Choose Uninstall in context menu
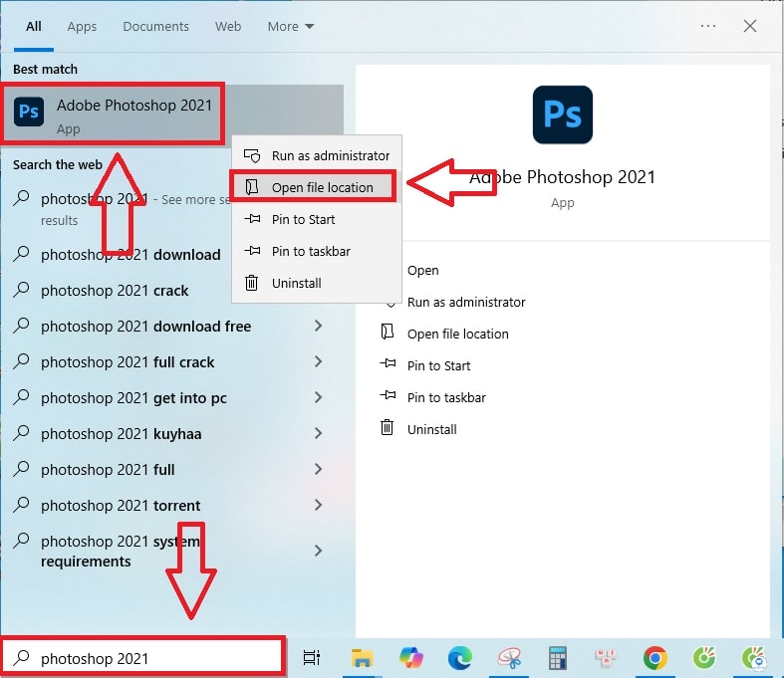This screenshot has height=678, width=784. [x=317, y=284]
